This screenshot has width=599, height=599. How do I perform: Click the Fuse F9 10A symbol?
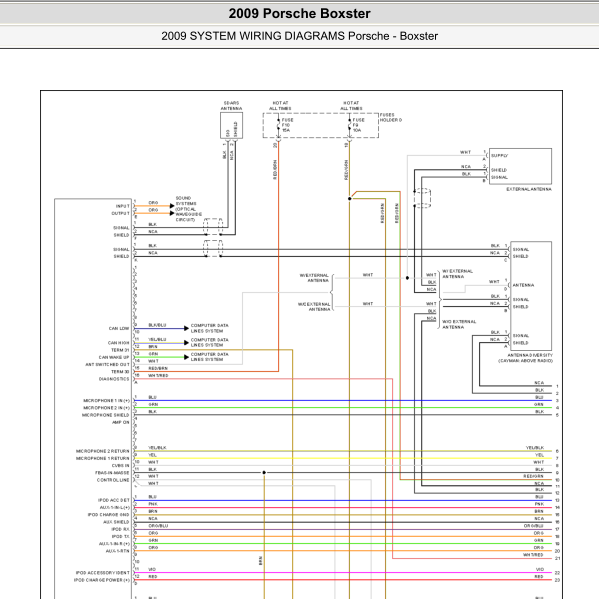(350, 125)
